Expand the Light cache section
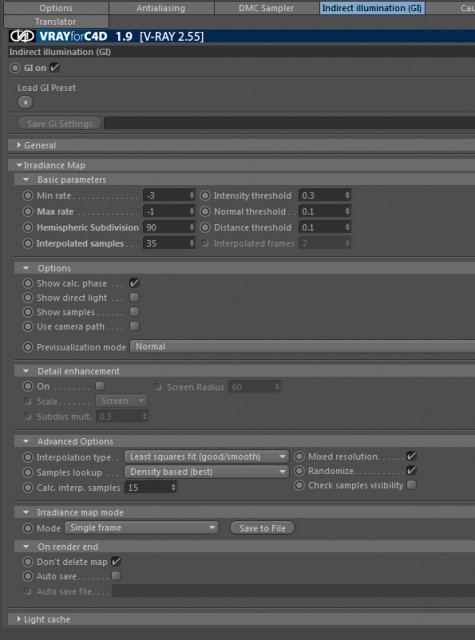Image resolution: width=475 pixels, height=640 pixels. (19, 619)
